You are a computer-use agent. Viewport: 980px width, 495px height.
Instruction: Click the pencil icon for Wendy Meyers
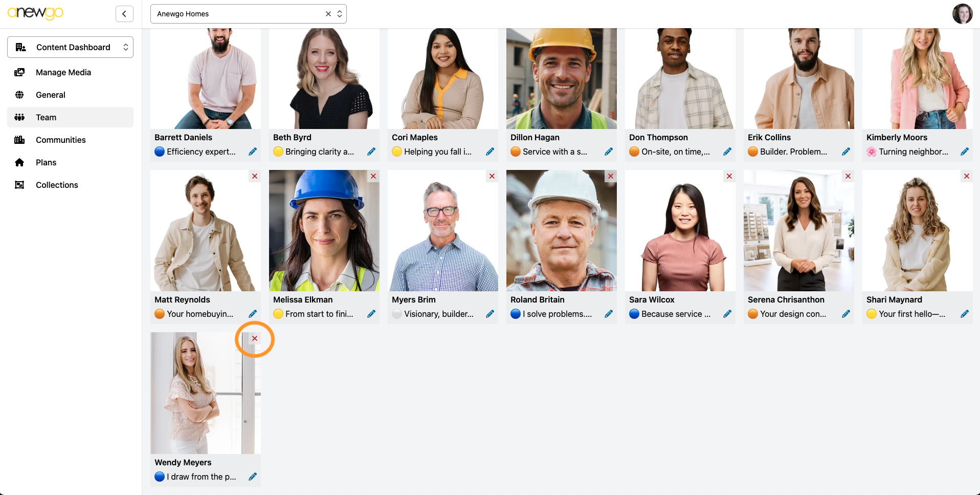[x=253, y=477]
